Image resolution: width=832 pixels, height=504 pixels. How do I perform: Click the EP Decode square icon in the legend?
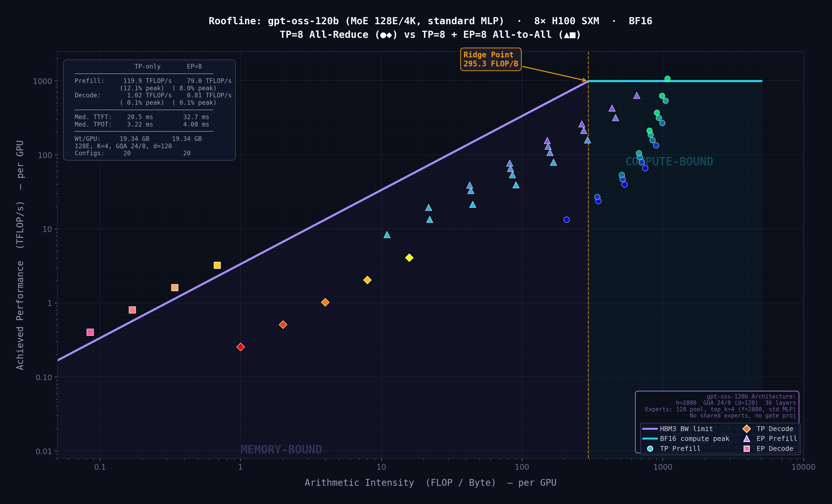point(747,449)
